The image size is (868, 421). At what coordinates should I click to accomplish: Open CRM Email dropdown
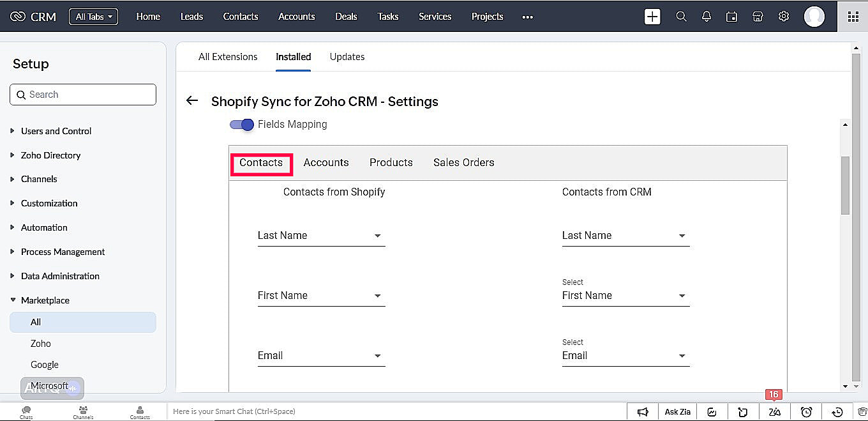pos(625,356)
